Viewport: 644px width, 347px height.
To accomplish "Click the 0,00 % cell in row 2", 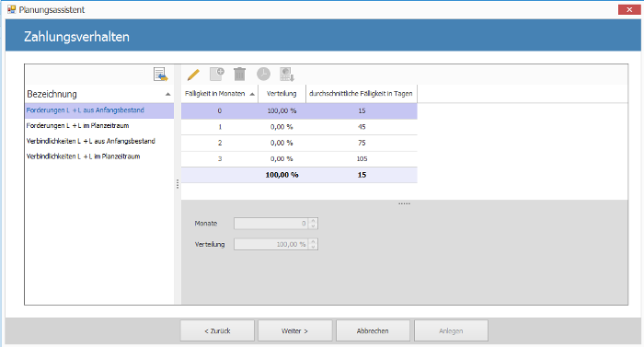I will 282,143.
